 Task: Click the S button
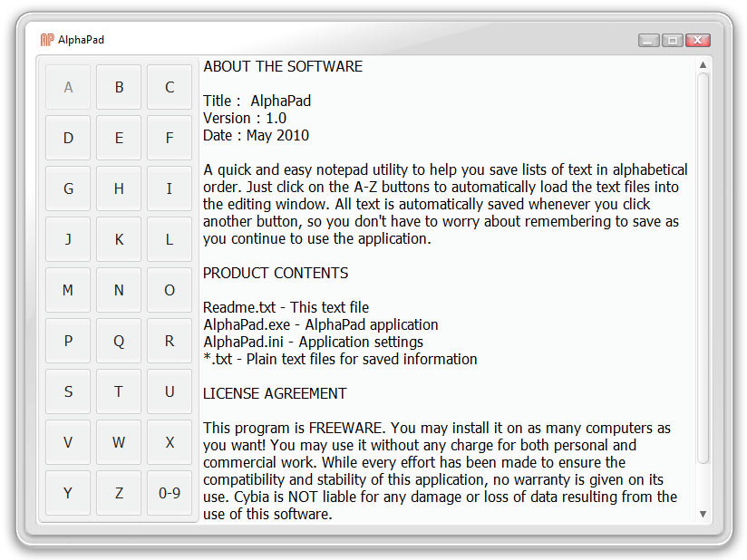68,392
